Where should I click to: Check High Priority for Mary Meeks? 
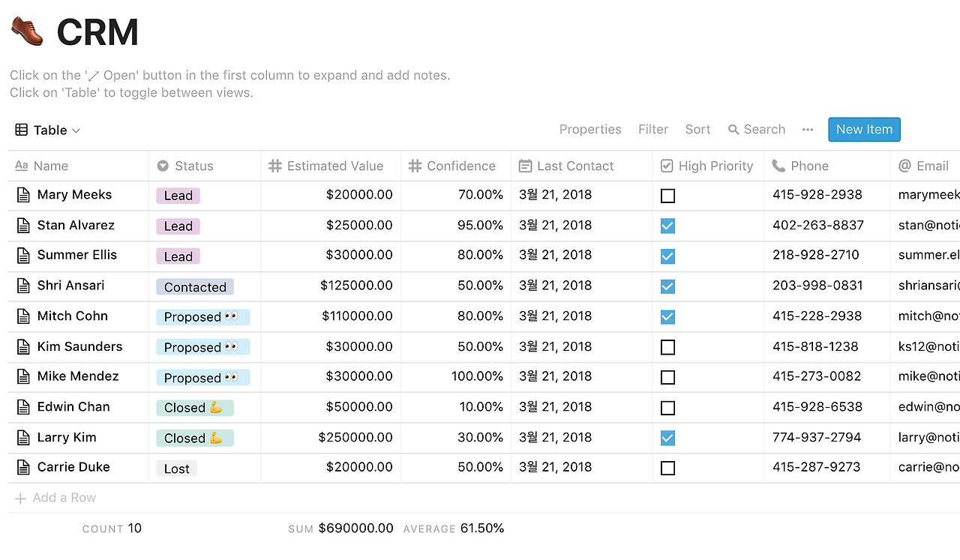[x=667, y=196]
